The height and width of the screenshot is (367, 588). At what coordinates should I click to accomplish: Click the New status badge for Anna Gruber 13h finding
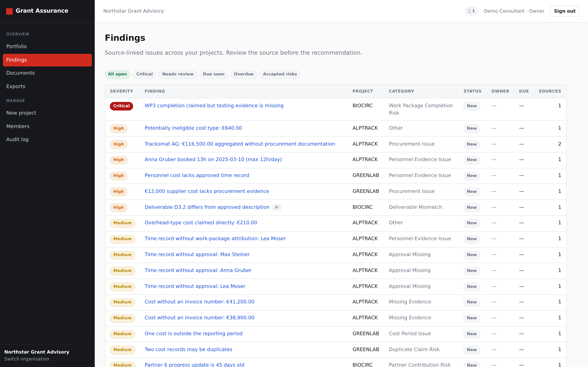click(x=471, y=160)
